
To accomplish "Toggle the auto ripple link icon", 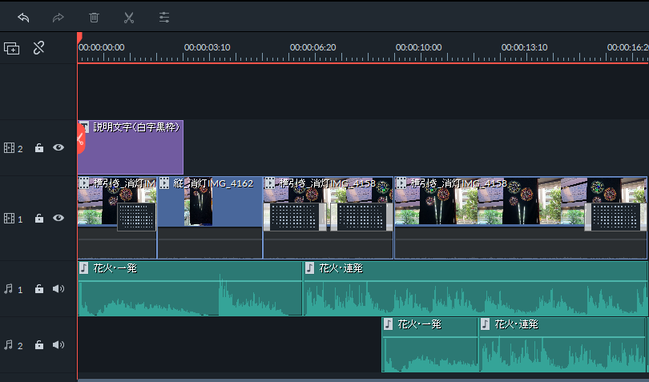I will 39,48.
